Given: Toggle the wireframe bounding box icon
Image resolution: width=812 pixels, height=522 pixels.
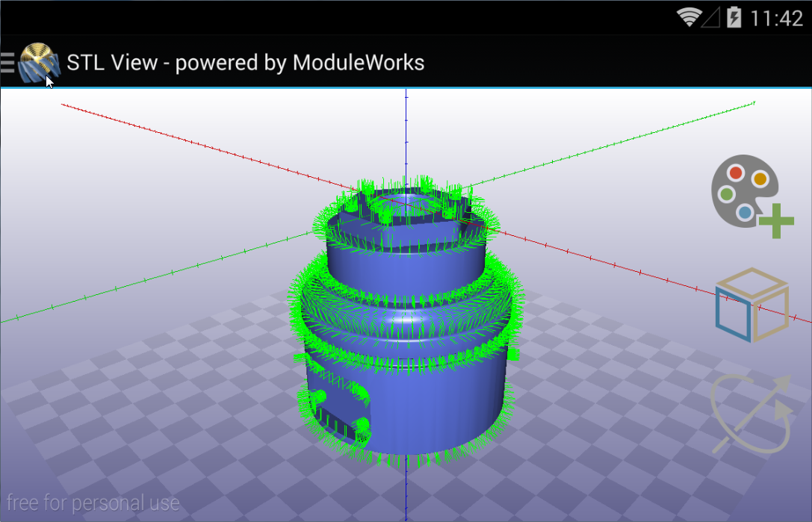Looking at the screenshot, I should pyautogui.click(x=752, y=305).
